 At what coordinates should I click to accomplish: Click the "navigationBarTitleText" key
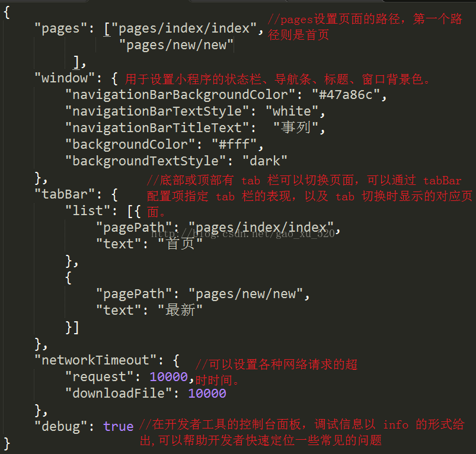click(x=158, y=128)
